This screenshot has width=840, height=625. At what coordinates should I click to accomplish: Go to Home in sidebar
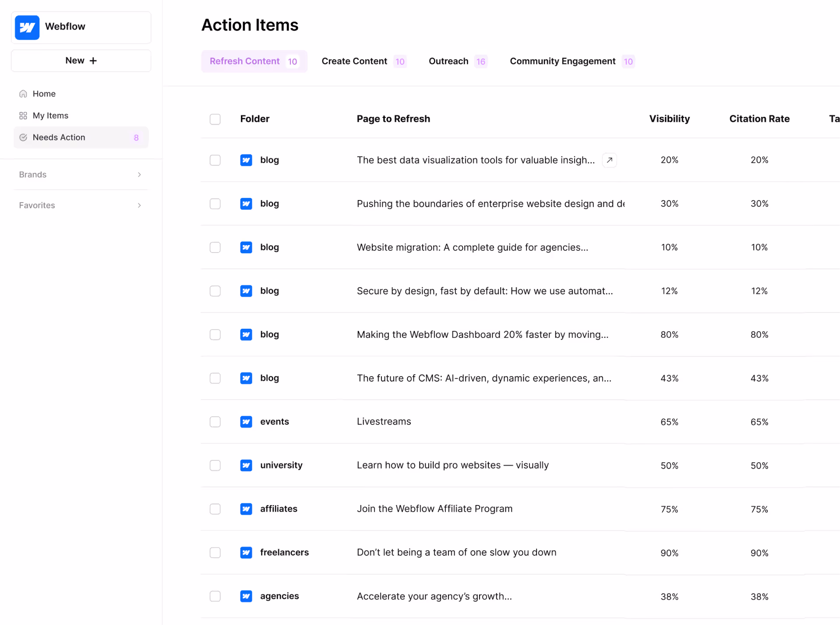81,94
